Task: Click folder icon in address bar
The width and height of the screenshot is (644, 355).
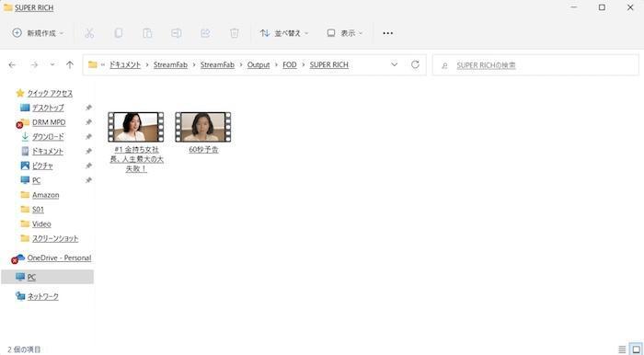Action: (93, 65)
